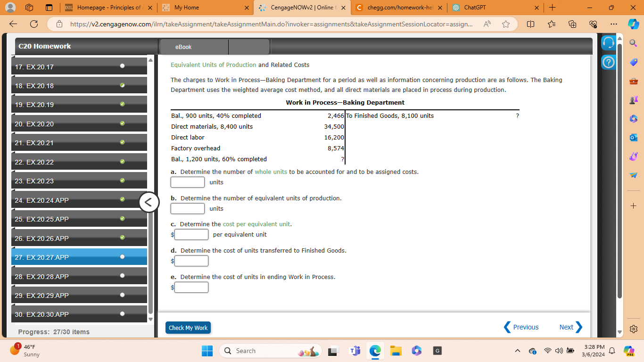Open Shopping in Edge sidebar
This screenshot has height=362, width=644.
point(633,62)
